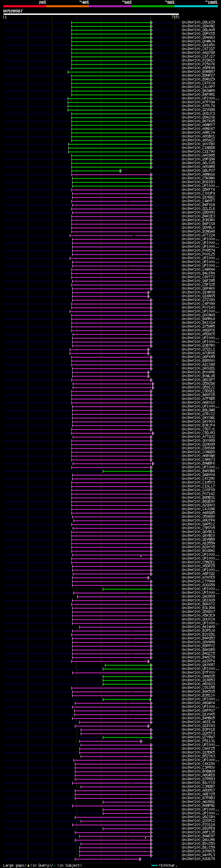Select the label UniRef100_A7T224
The height and width of the screenshot is (868, 221).
click(198, 235)
